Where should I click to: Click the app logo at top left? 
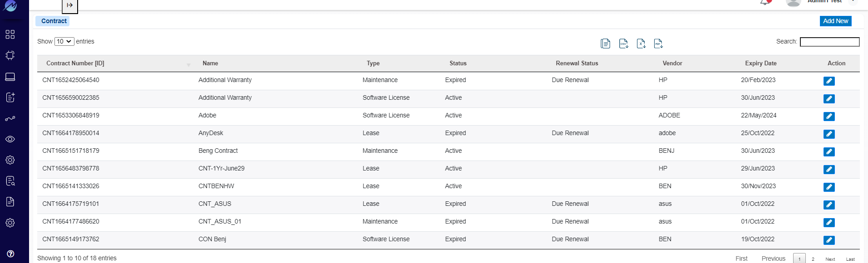tap(10, 5)
